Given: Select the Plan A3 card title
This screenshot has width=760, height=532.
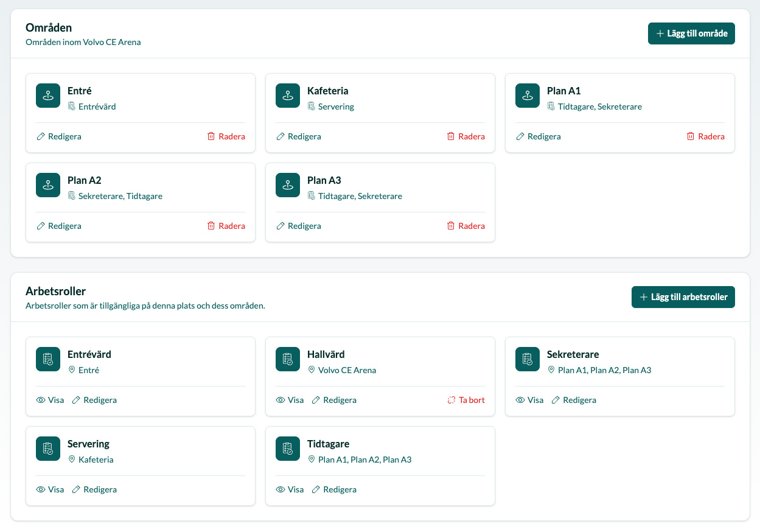Looking at the screenshot, I should pos(324,180).
